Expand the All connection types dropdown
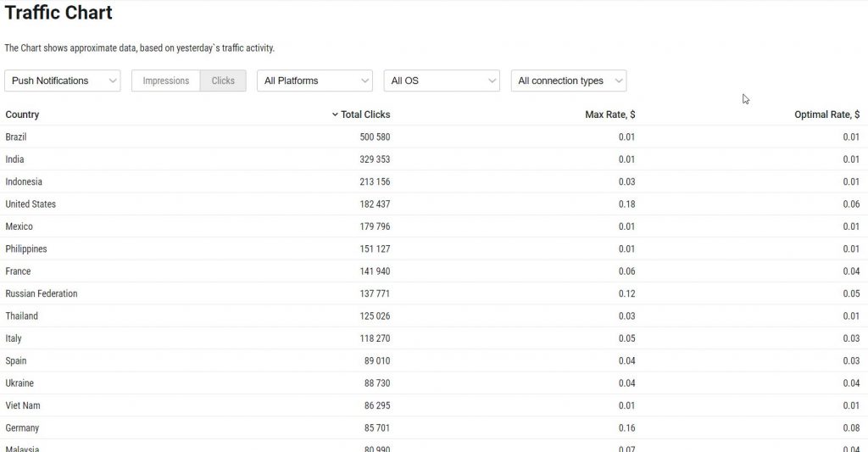This screenshot has height=452, width=868. [x=568, y=81]
